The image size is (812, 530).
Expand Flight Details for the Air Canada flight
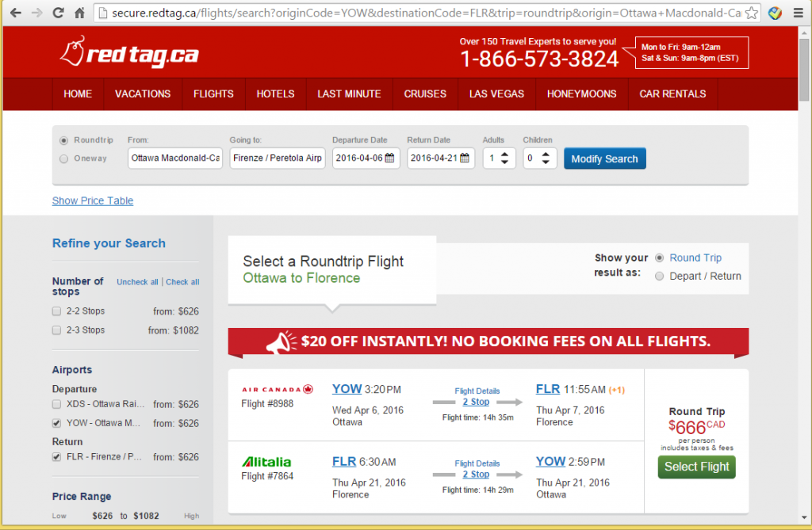(477, 391)
